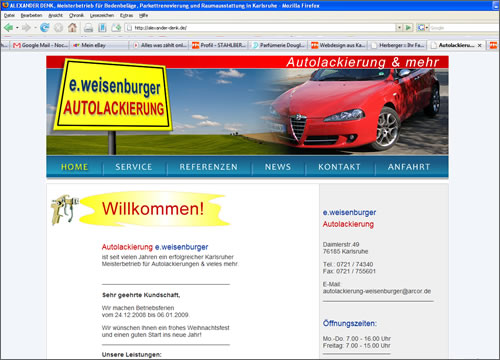
Task: Open the ANFAHRT navigation link
Action: (x=409, y=167)
